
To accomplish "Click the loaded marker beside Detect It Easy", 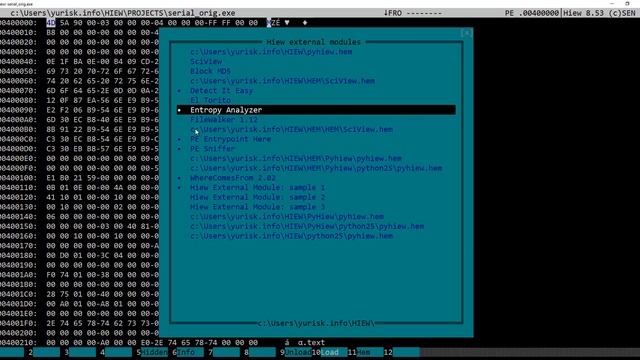I will pyautogui.click(x=179, y=91).
